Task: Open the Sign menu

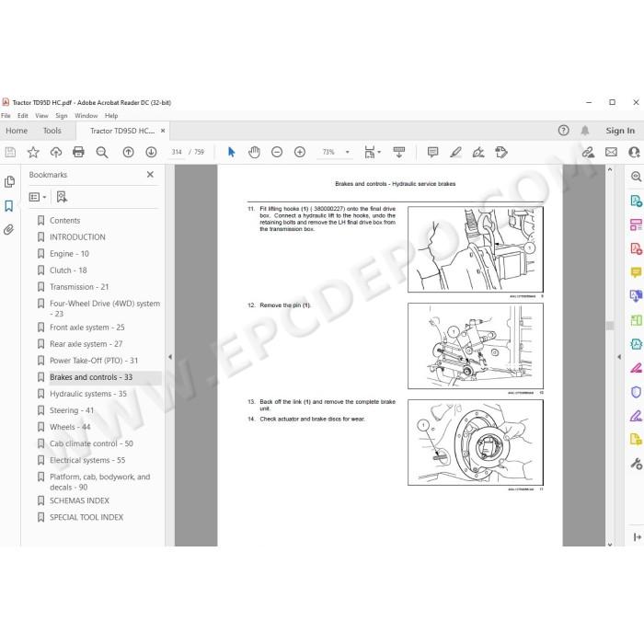Action: point(62,116)
